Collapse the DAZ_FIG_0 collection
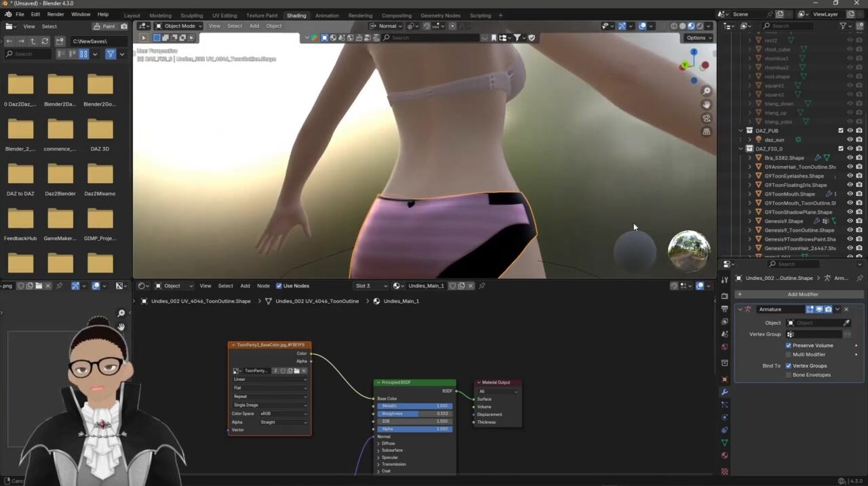This screenshot has width=868, height=486. 741,148
